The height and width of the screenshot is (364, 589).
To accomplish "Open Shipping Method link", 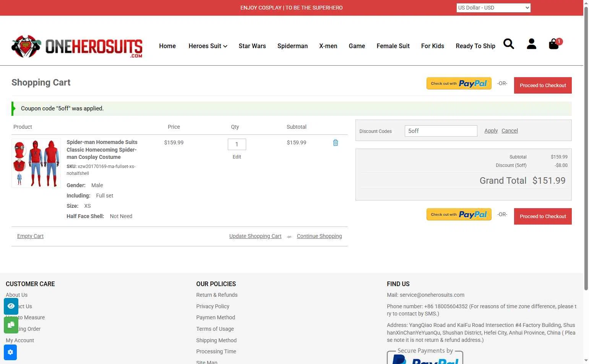I will tap(216, 340).
